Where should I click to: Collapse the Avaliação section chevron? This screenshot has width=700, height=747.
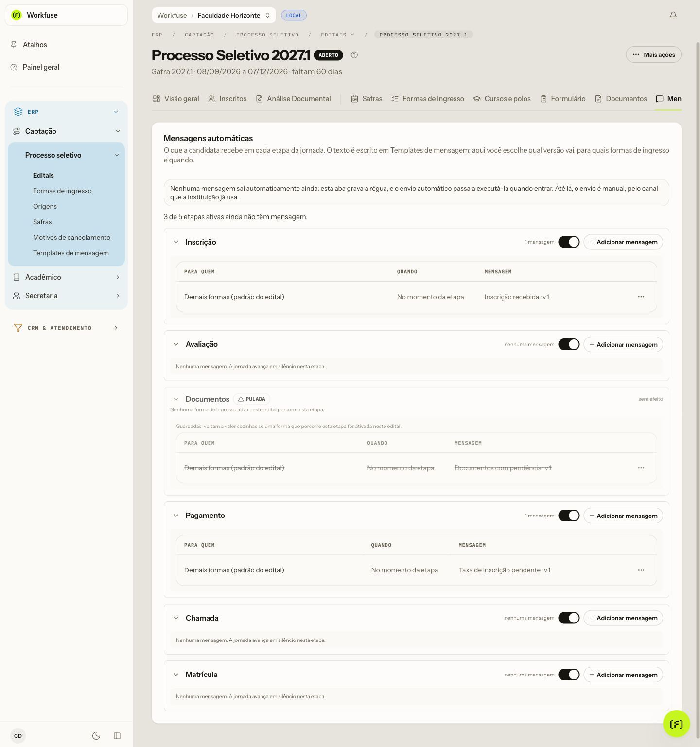(x=176, y=344)
